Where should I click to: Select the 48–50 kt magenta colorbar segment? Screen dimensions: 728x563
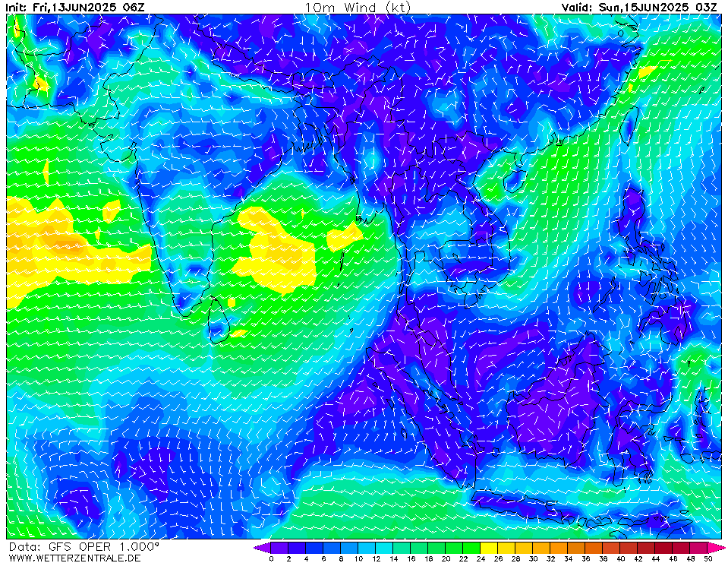(x=698, y=548)
